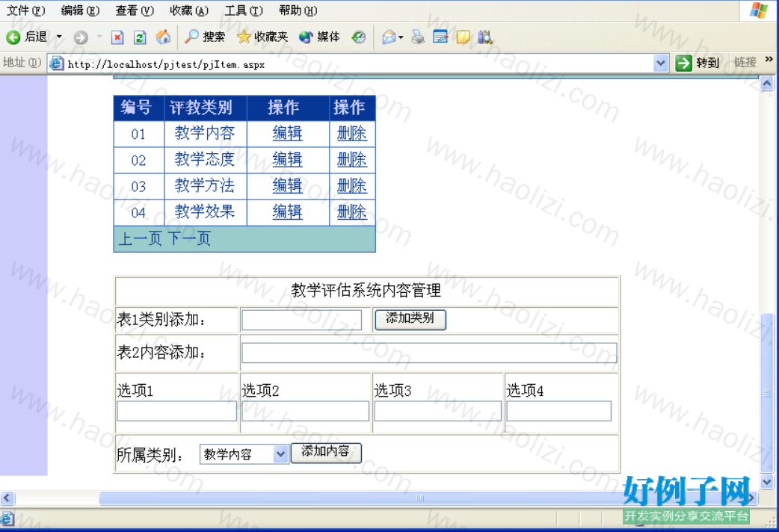The height and width of the screenshot is (532, 779).
Task: Click the Research toolbar icon
Action: 485,37
